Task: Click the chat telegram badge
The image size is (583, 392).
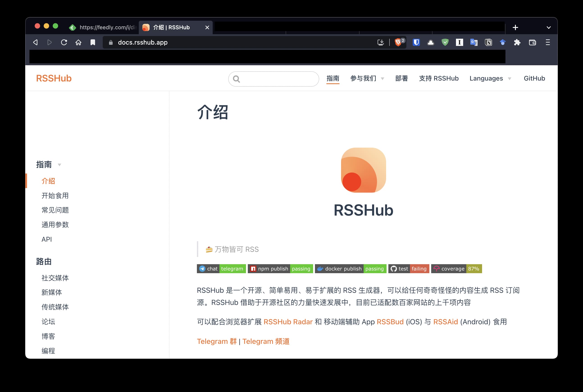Action: (221, 269)
